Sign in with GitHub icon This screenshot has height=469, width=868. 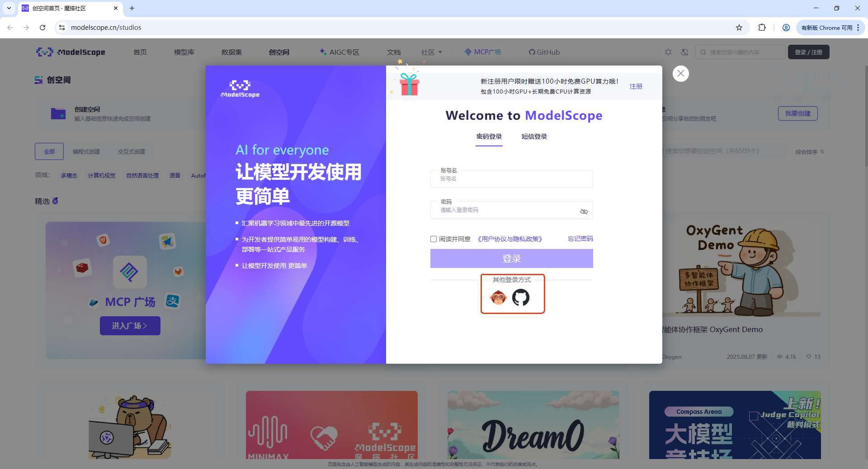tap(521, 297)
